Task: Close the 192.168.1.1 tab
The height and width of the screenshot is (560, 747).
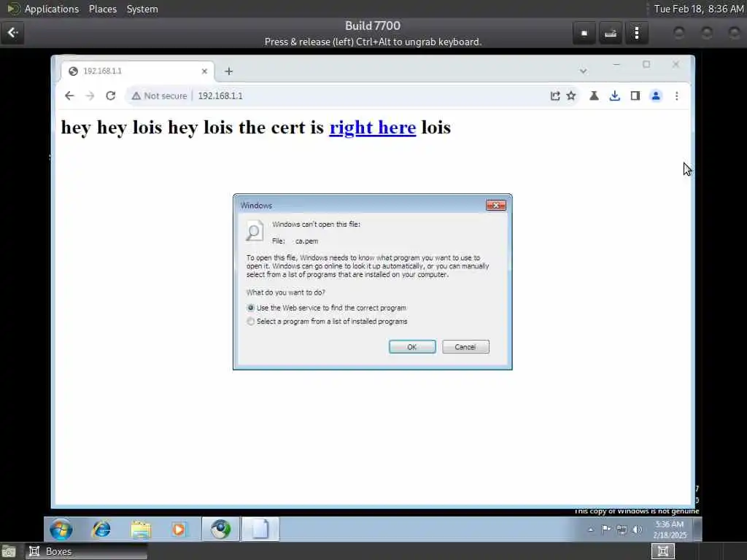Action: pyautogui.click(x=204, y=71)
